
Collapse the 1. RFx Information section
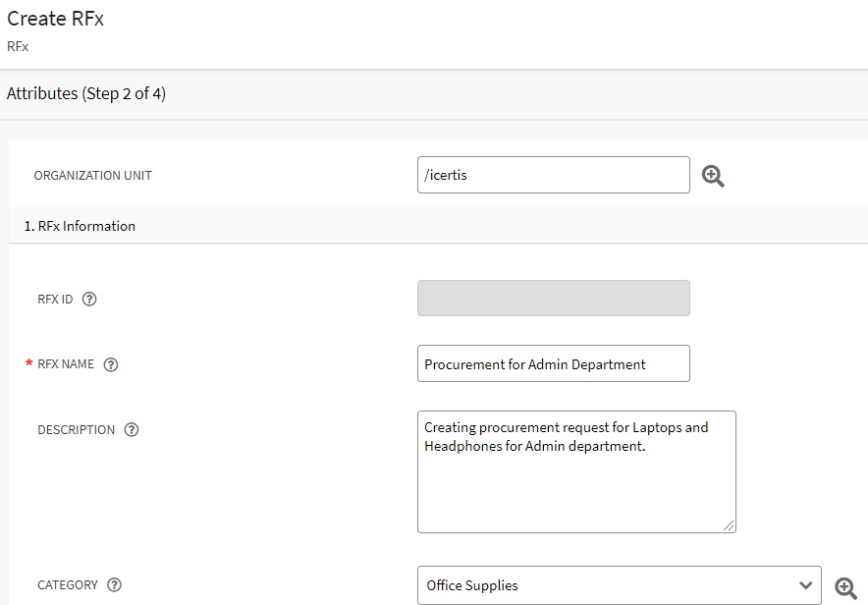tap(80, 226)
